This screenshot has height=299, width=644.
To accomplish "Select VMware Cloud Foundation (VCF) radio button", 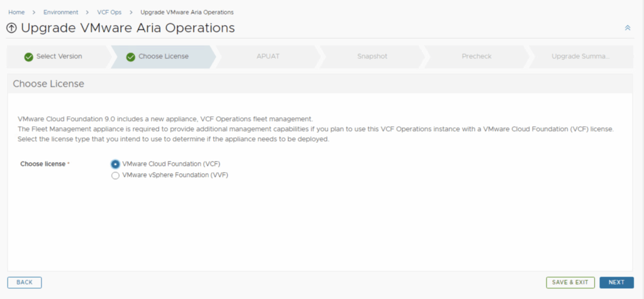I will [x=115, y=164].
